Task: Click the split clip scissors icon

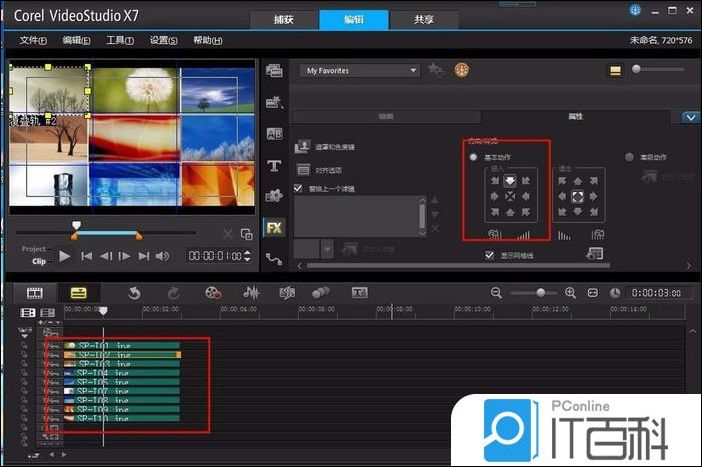Action: [228, 234]
